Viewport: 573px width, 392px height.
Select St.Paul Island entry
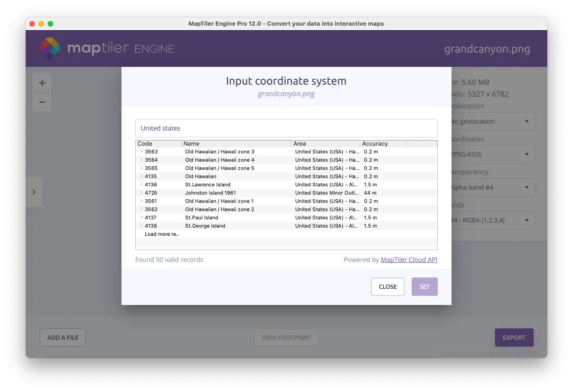(x=202, y=218)
